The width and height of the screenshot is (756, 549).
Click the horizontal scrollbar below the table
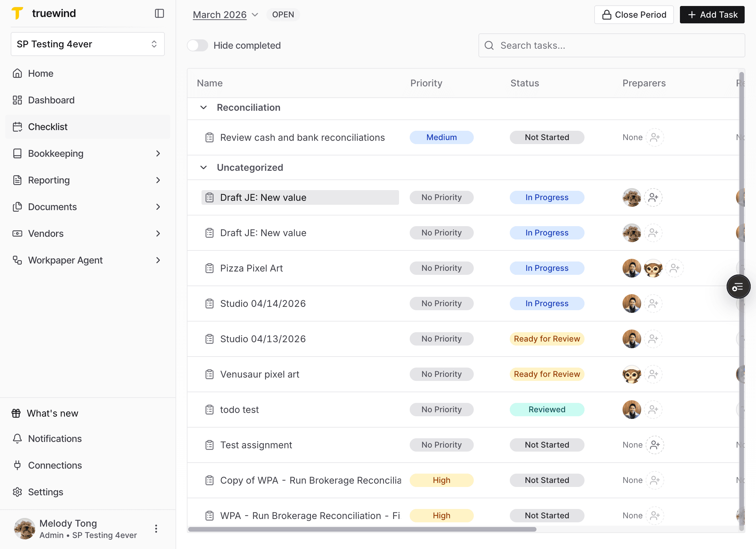click(362, 529)
